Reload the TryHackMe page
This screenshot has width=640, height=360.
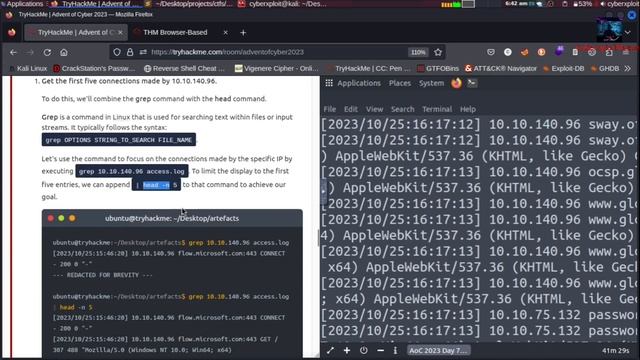tap(47, 52)
